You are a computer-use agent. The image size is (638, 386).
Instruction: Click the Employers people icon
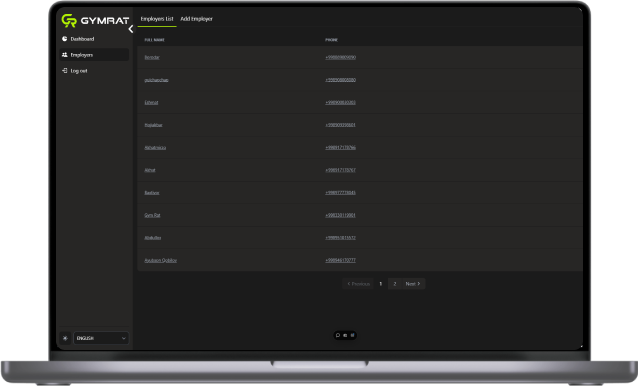pos(65,55)
